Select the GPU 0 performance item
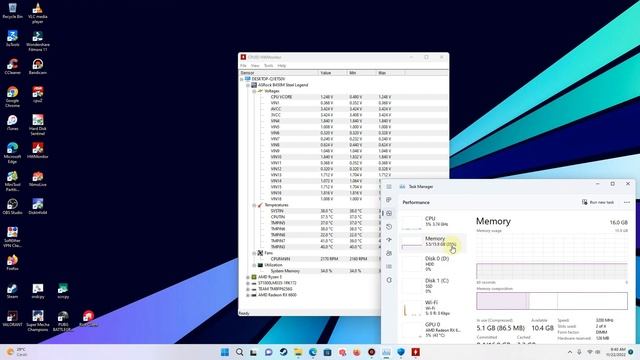Image resolution: width=640 pixels, height=360 pixels. point(433,330)
